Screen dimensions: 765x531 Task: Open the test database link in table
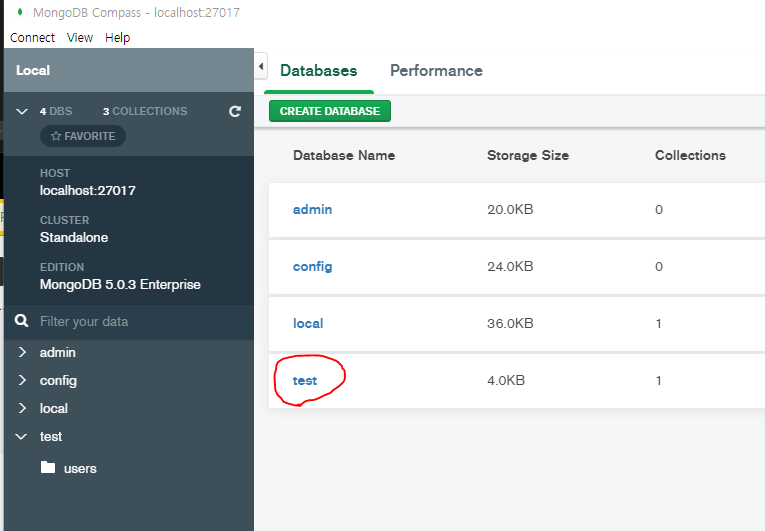coord(305,380)
